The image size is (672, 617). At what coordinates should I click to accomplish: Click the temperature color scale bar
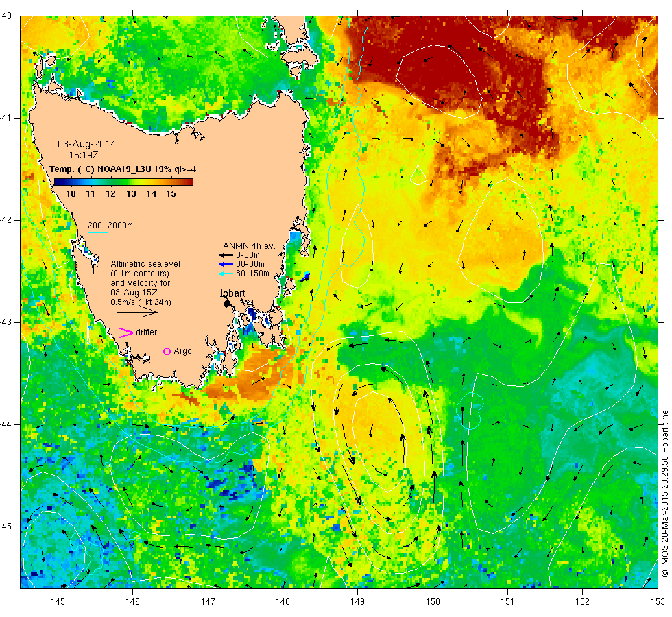[123, 182]
